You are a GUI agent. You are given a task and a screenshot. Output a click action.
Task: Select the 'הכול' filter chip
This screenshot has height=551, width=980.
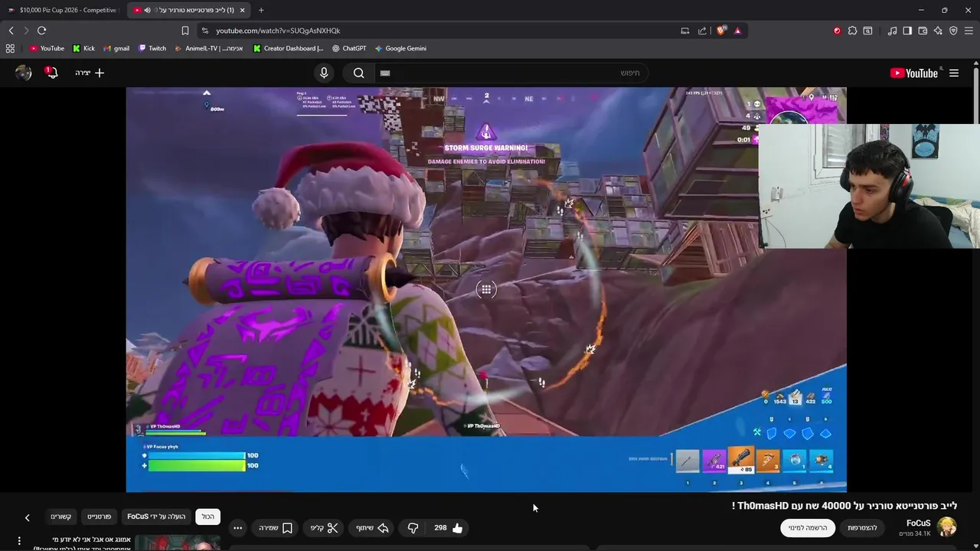(x=208, y=517)
